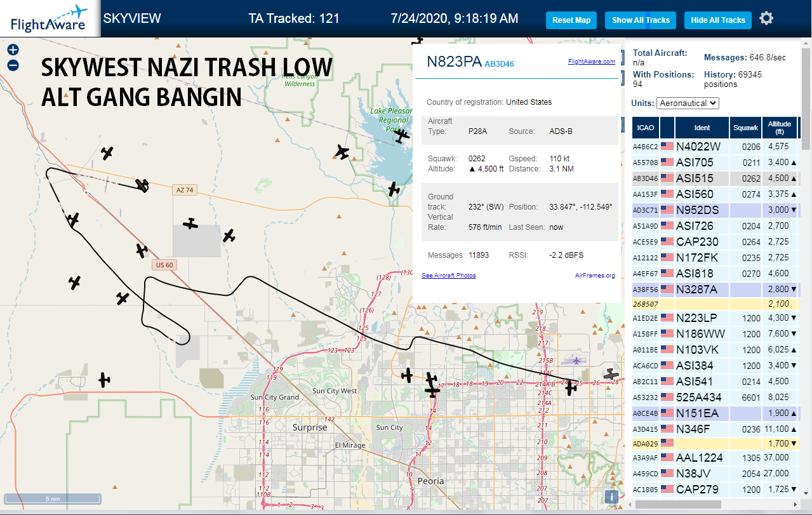Select the N952DS row
Image resolution: width=812 pixels, height=515 pixels.
[x=715, y=210]
